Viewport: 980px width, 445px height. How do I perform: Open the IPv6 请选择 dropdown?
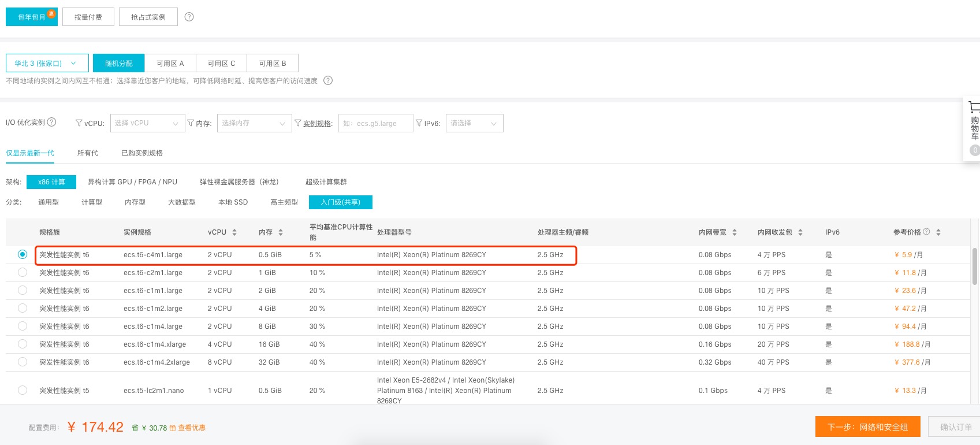click(x=474, y=123)
